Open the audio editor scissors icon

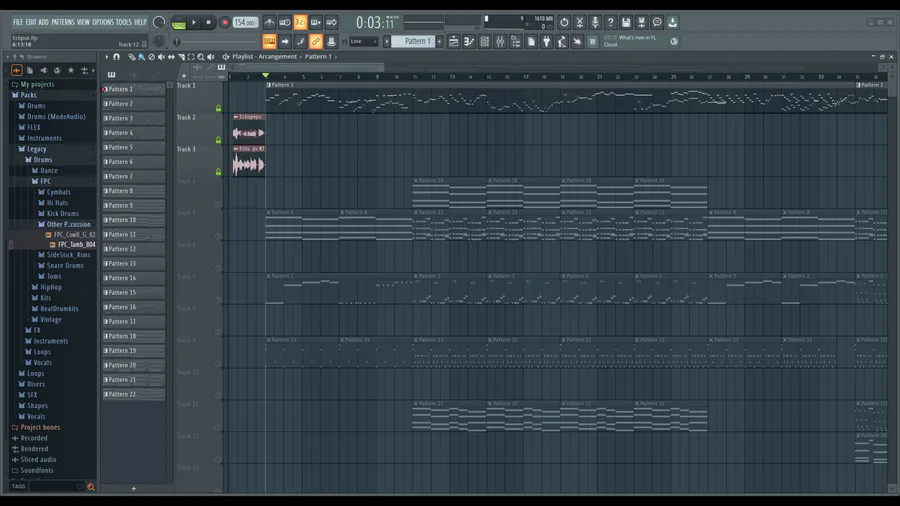pyautogui.click(x=580, y=22)
